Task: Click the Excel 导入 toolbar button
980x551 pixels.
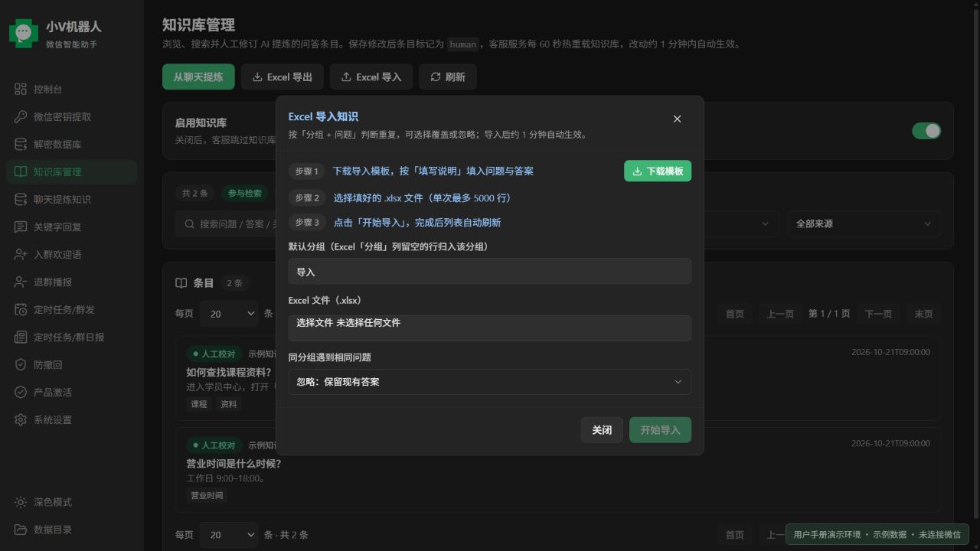Action: (x=371, y=77)
